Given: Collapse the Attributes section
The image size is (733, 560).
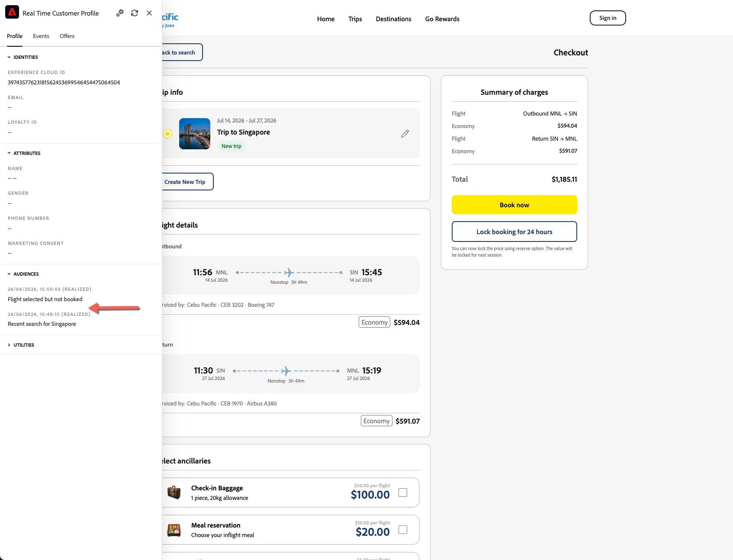Looking at the screenshot, I should (24, 153).
